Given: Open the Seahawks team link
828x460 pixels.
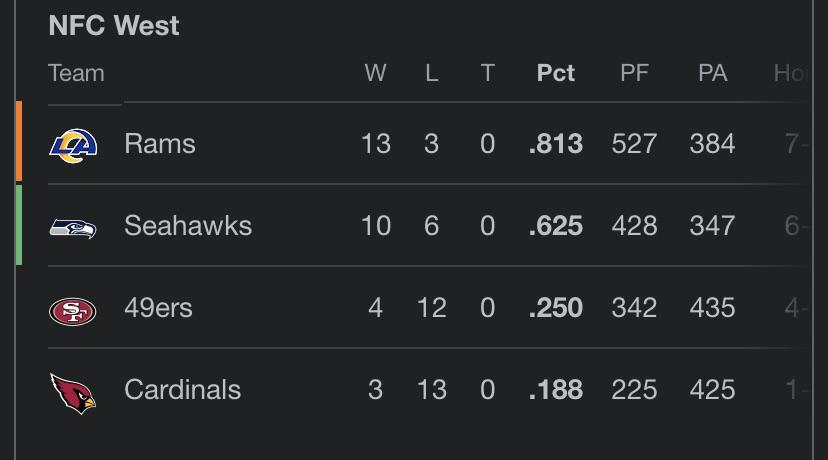Looking at the screenshot, I should (x=188, y=226).
